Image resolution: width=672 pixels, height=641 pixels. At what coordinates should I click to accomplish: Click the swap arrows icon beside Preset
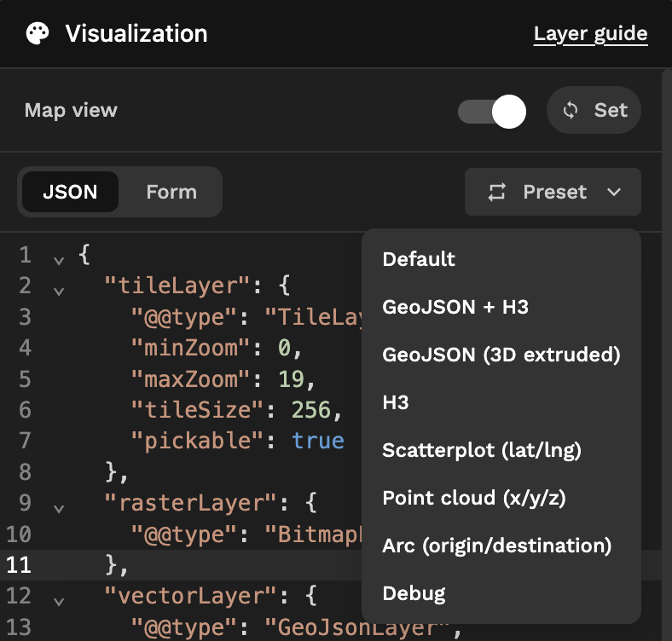coord(496,192)
